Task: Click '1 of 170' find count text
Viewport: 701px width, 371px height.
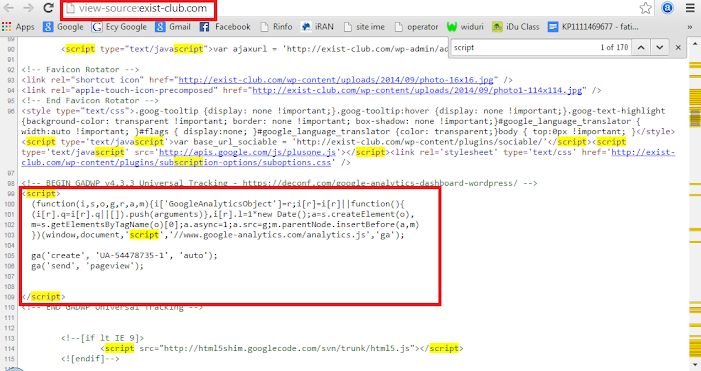Action: point(614,47)
